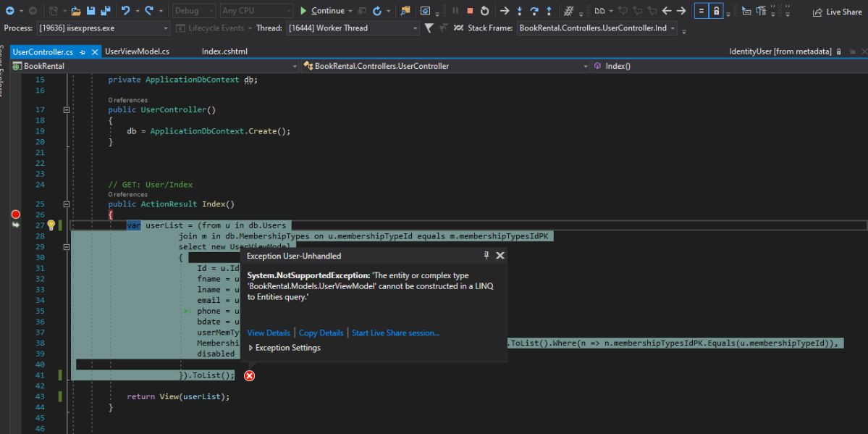Expand the Continue button dropdown arrow
868x434 pixels.
pos(350,11)
